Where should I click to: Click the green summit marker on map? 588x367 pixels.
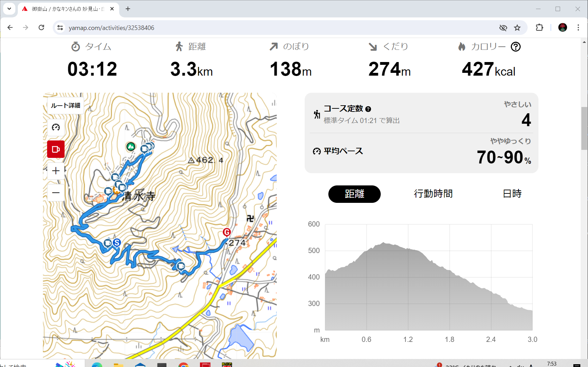(131, 147)
